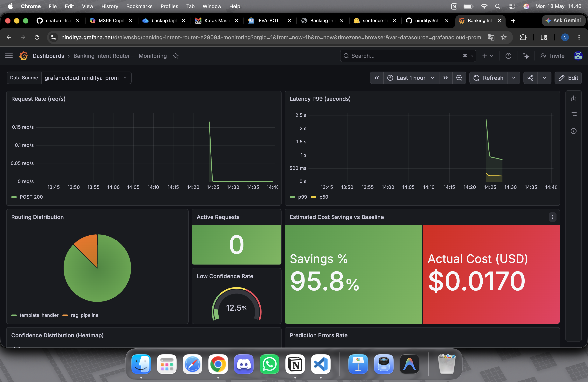Click the Refresh dashboard button
This screenshot has height=382, width=588.
(488, 78)
